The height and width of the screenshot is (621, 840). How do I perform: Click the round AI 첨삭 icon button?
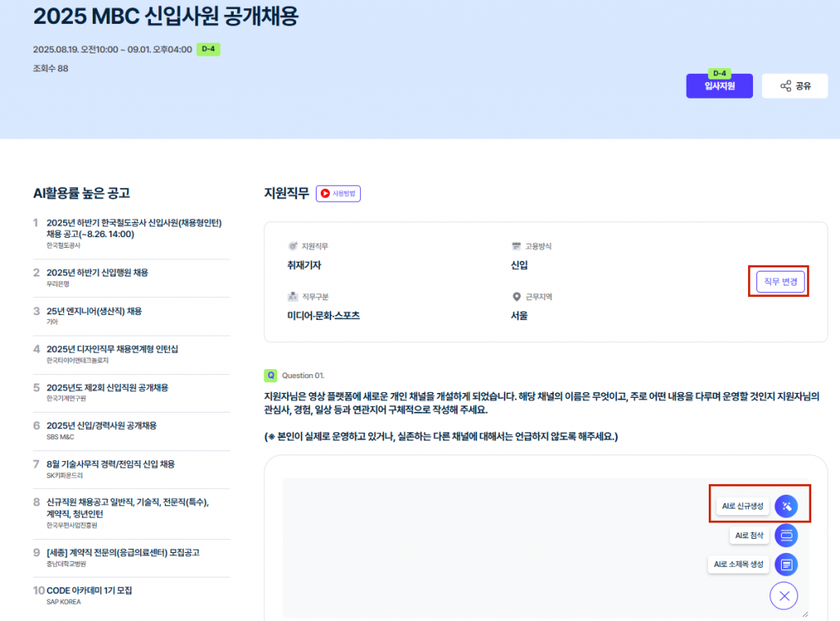pyautogui.click(x=786, y=535)
